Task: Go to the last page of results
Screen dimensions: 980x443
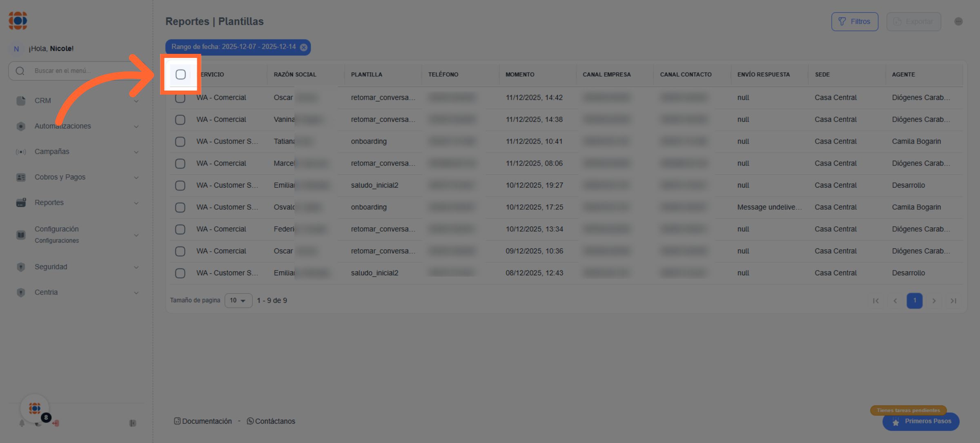Action: (x=953, y=301)
